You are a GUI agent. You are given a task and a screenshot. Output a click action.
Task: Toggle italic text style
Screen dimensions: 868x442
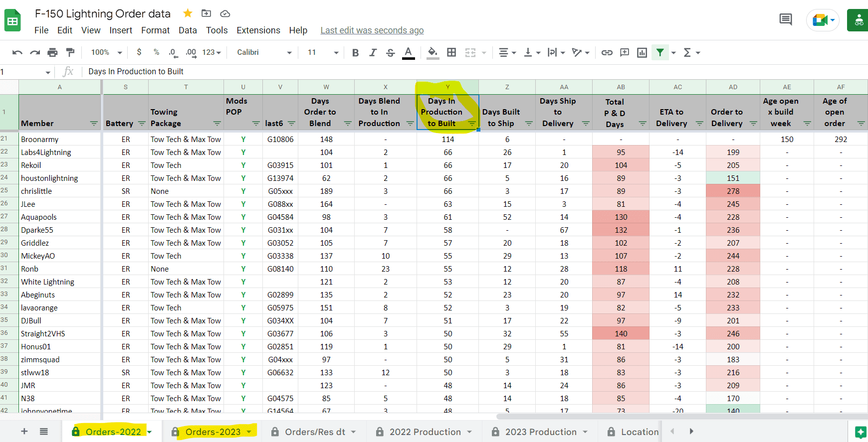(x=373, y=52)
